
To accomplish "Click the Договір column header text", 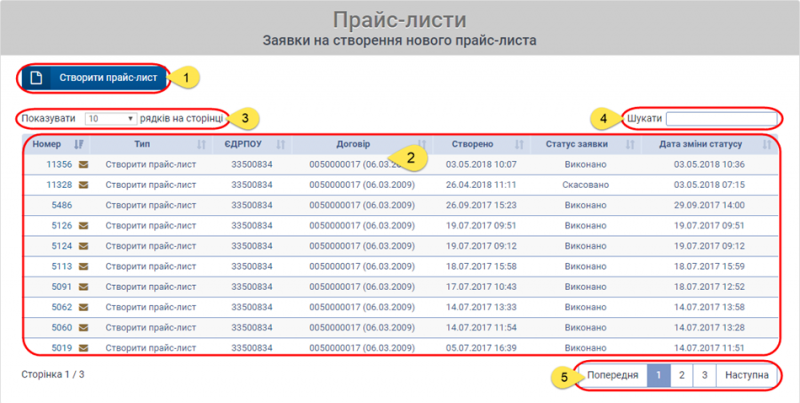I will point(353,144).
